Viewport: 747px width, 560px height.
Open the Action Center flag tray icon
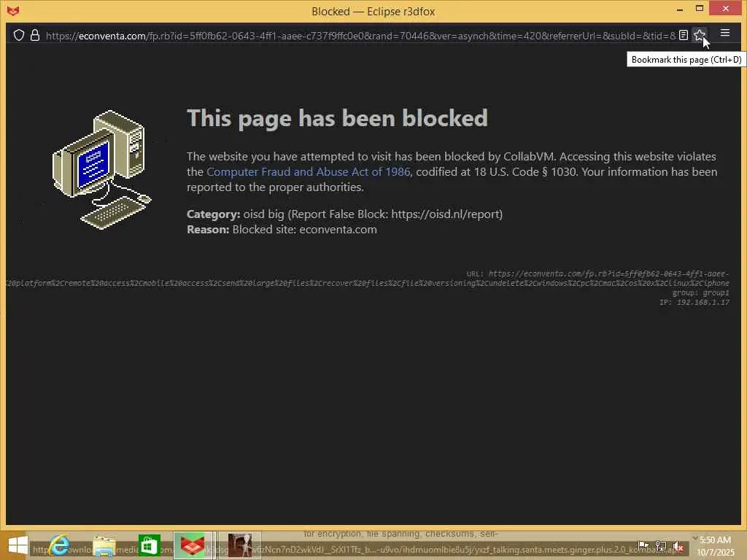click(x=643, y=545)
